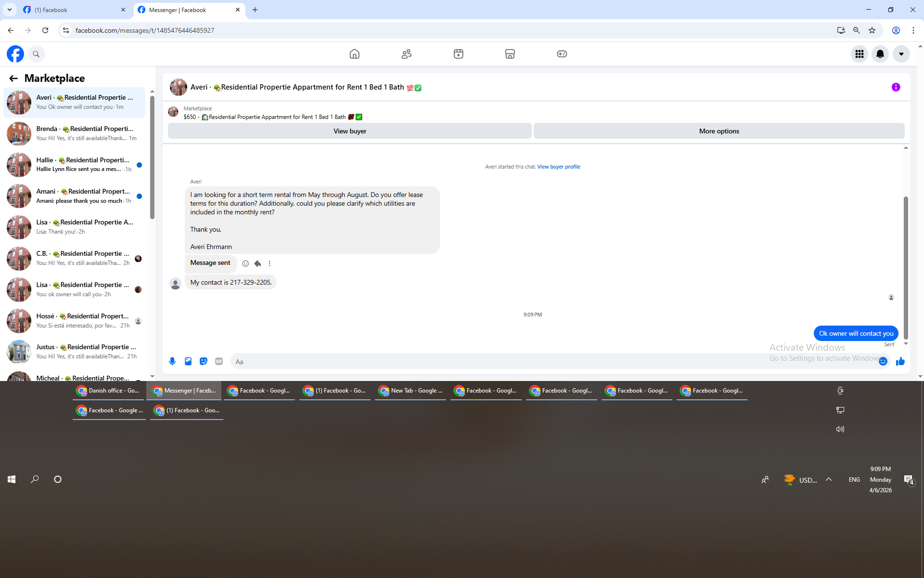This screenshot has height=578, width=924.
Task: Open the Gaming controller icon
Action: pos(562,54)
